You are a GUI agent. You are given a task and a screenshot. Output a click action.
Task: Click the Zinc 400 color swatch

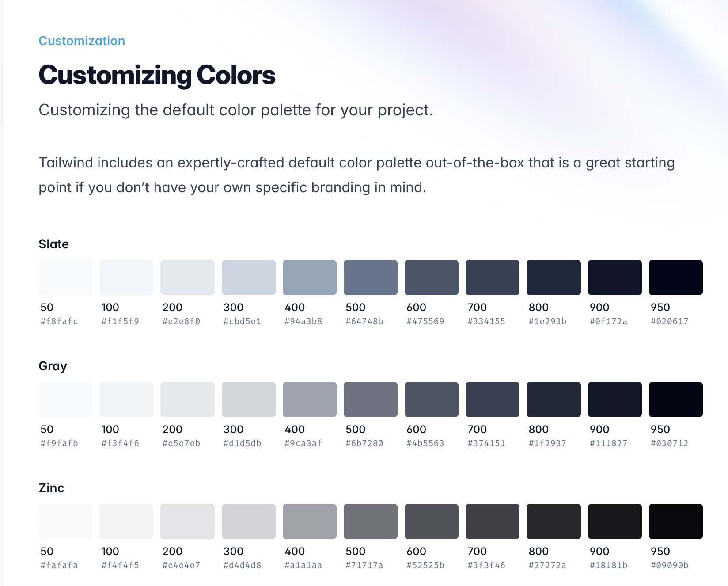point(310,521)
